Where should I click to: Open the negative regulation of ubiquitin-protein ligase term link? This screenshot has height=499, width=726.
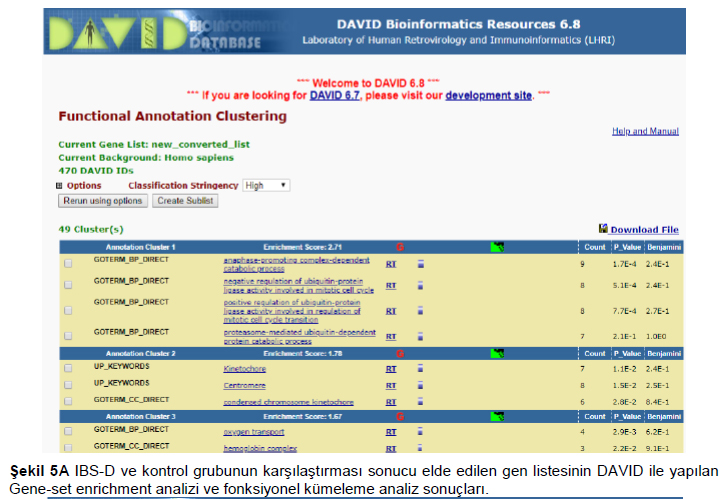pos(299,286)
